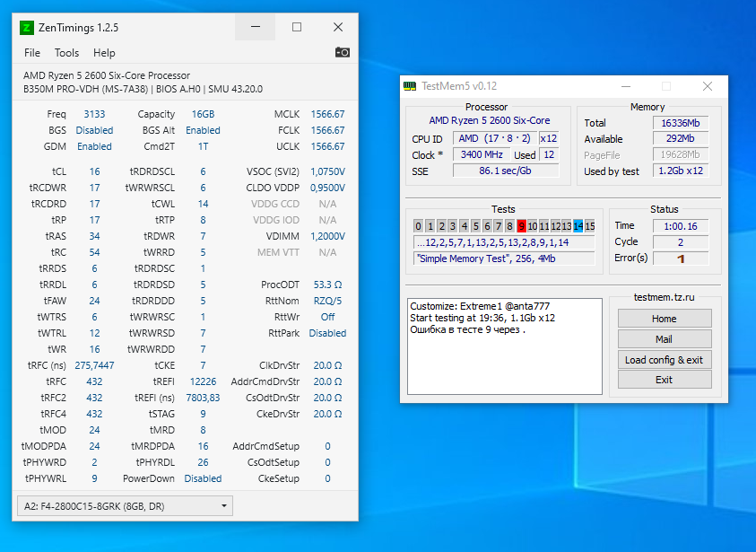Click the MCLK value 1566.67
Viewport: 756px width, 552px height.
[328, 114]
